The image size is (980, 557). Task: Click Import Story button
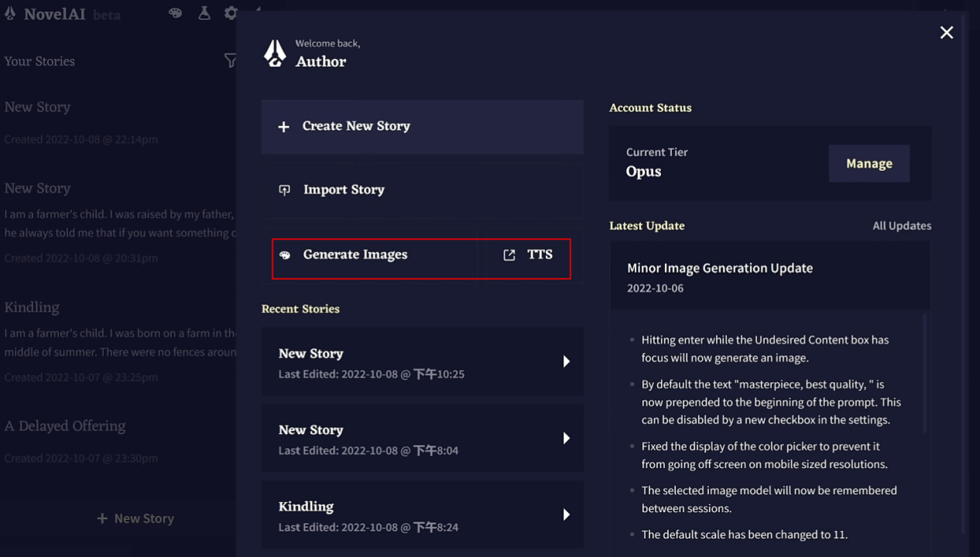point(422,190)
